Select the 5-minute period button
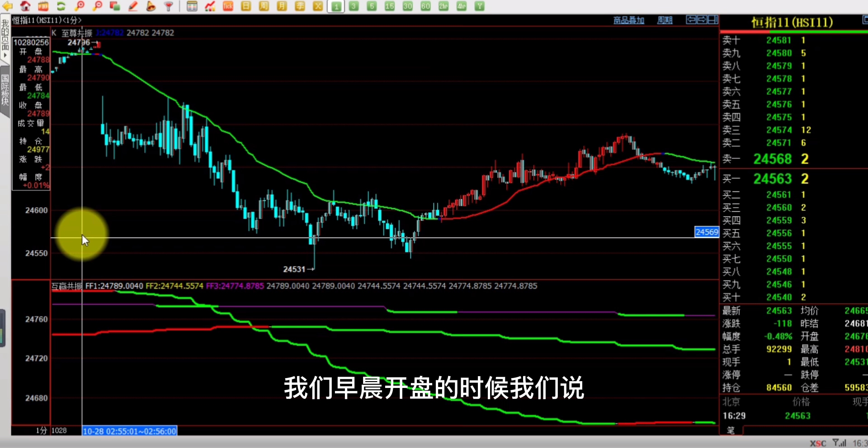The height and width of the screenshot is (448, 868). [372, 6]
